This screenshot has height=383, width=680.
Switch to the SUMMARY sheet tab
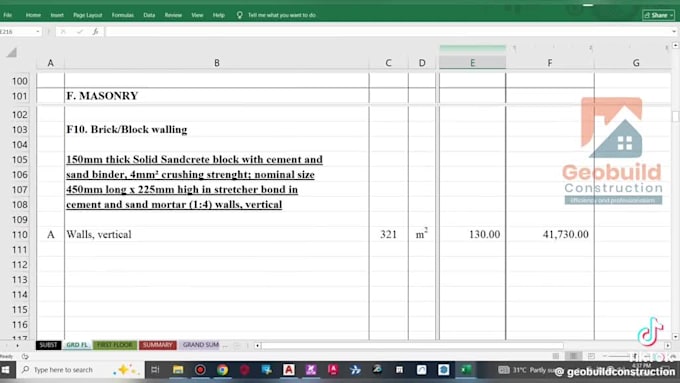click(157, 345)
